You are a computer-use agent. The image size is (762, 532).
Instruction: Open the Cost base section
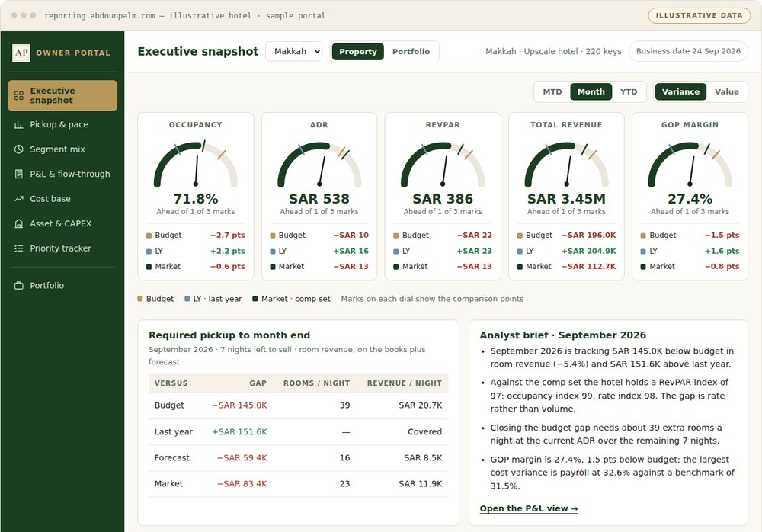[x=62, y=199]
